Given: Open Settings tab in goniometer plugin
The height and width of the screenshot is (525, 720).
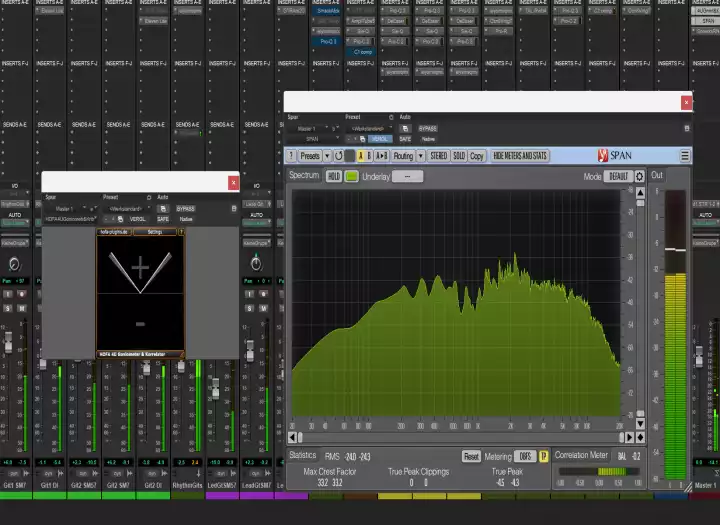Looking at the screenshot, I should (x=155, y=232).
